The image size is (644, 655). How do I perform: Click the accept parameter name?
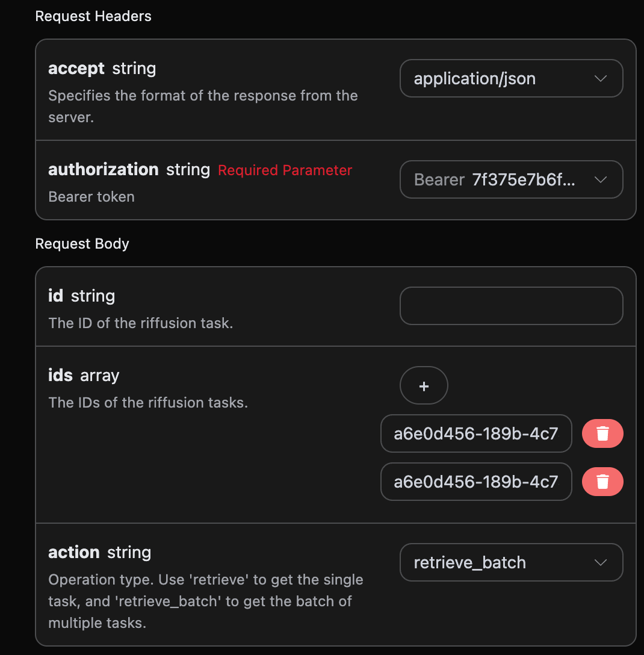point(76,69)
